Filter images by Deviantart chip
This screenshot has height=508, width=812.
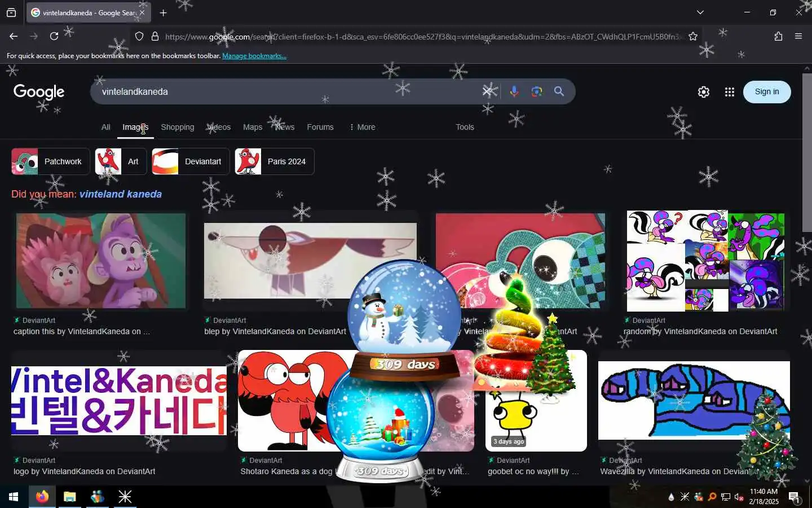point(191,161)
